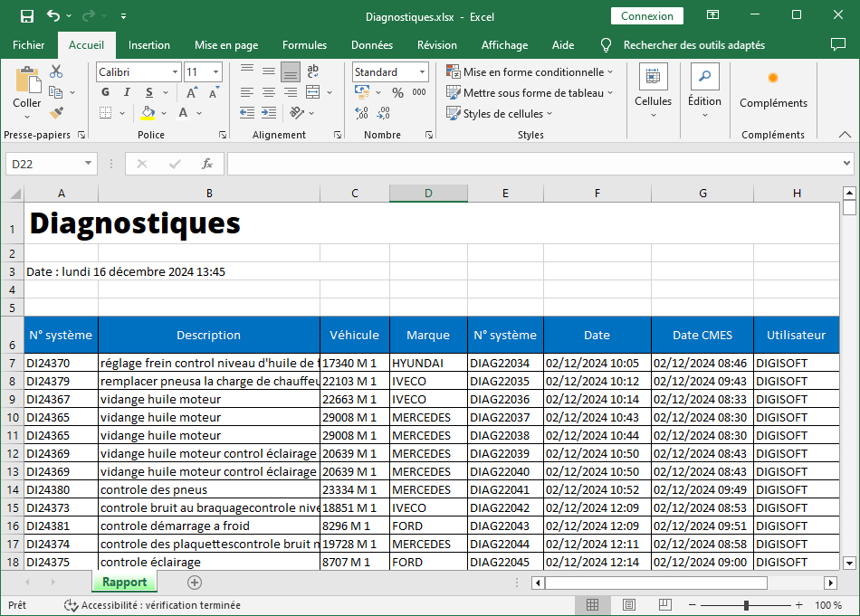The image size is (860, 616).
Task: Toggle align text right
Action: tap(291, 92)
